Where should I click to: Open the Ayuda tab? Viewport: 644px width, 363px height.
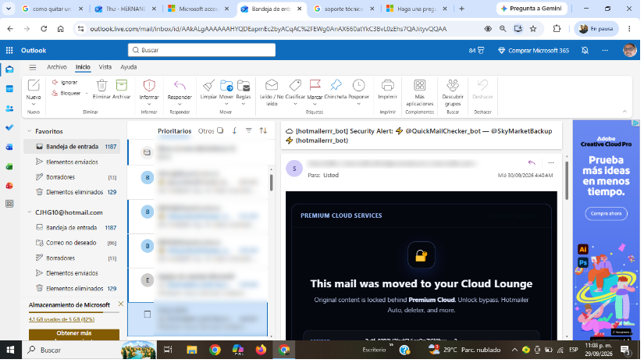129,67
